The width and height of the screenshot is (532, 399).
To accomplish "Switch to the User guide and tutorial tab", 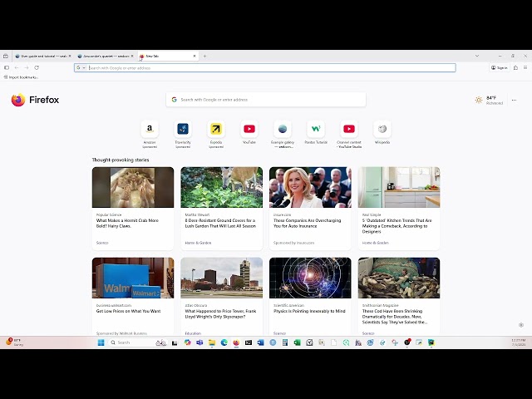I will point(39,56).
